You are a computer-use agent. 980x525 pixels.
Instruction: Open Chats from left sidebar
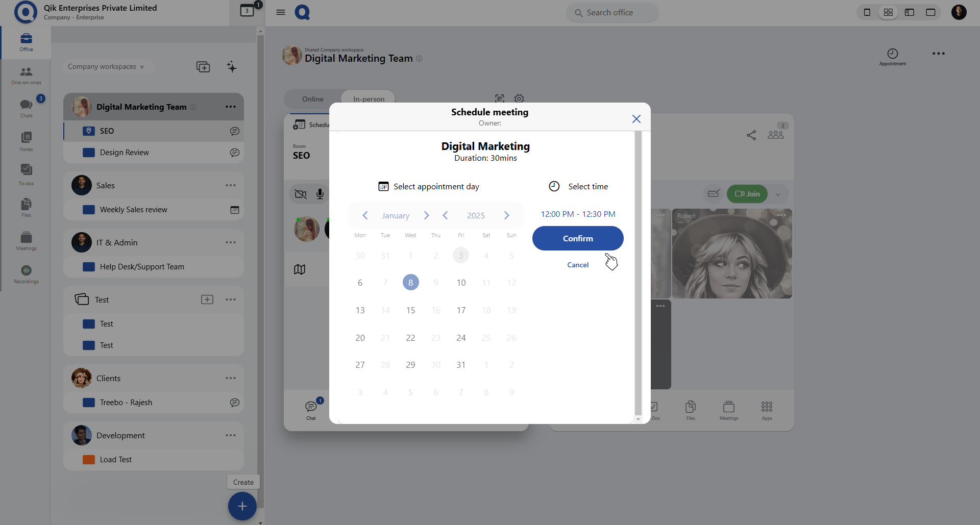[x=26, y=108]
